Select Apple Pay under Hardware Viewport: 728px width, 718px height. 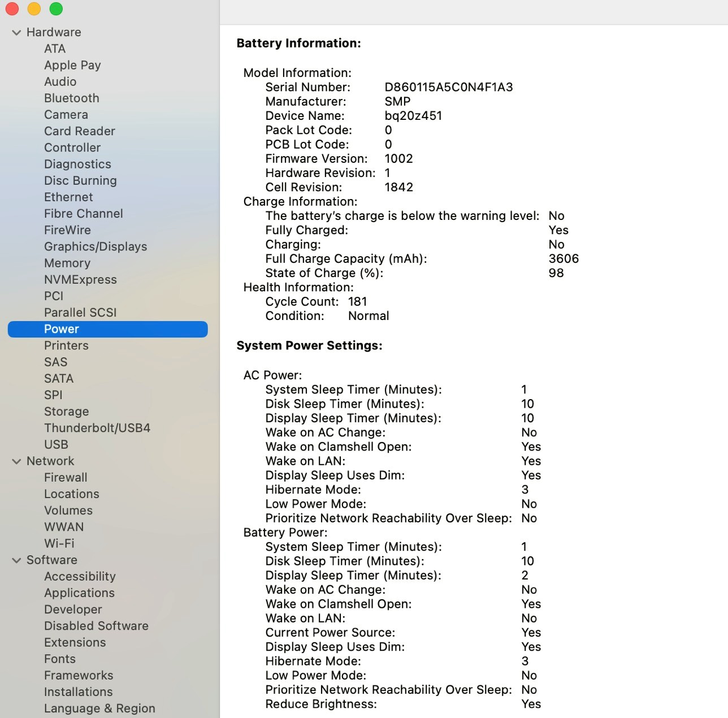(72, 65)
